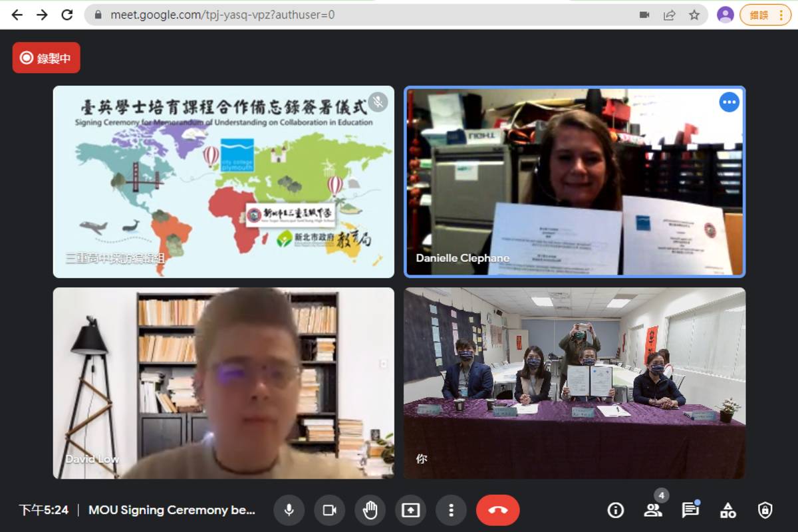
Task: Open the purple browser profile avatar
Action: click(726, 15)
